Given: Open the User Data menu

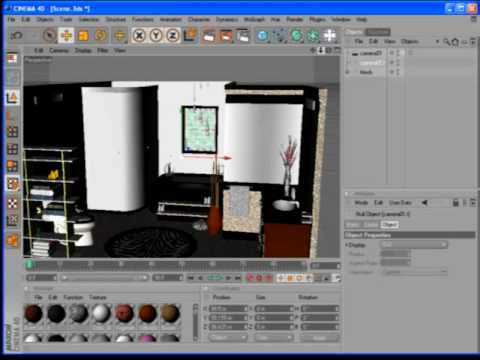Looking at the screenshot, I should click(400, 203).
